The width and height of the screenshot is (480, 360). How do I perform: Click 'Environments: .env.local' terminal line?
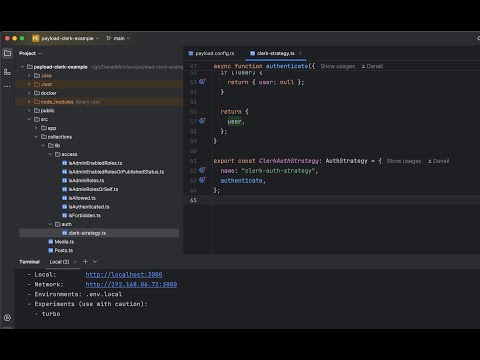[x=78, y=294]
